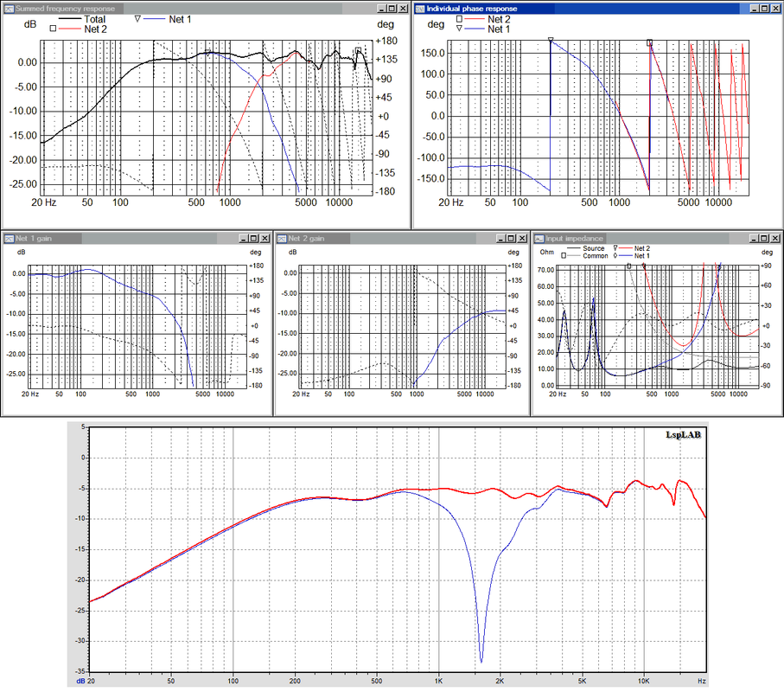Click the Input impedance window icon

tap(539, 239)
